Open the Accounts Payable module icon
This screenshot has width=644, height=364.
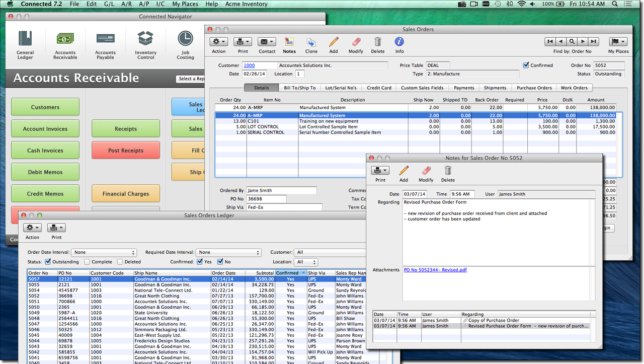tap(105, 45)
